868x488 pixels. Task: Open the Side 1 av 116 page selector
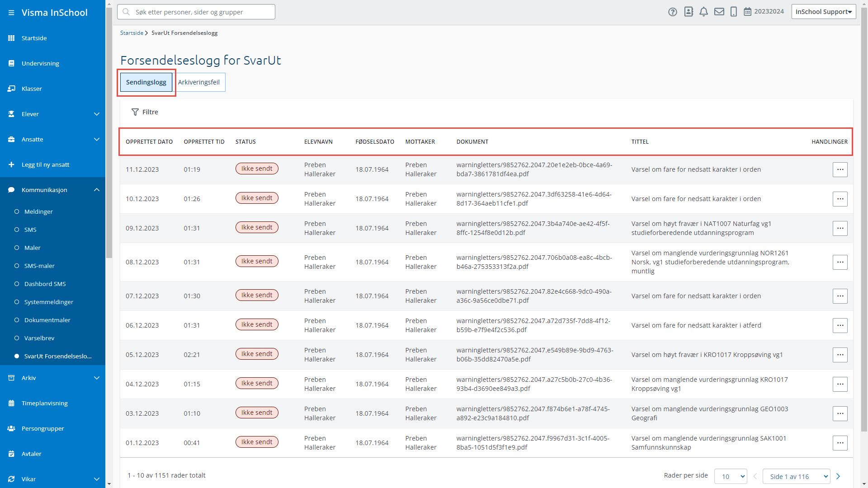[x=797, y=476]
